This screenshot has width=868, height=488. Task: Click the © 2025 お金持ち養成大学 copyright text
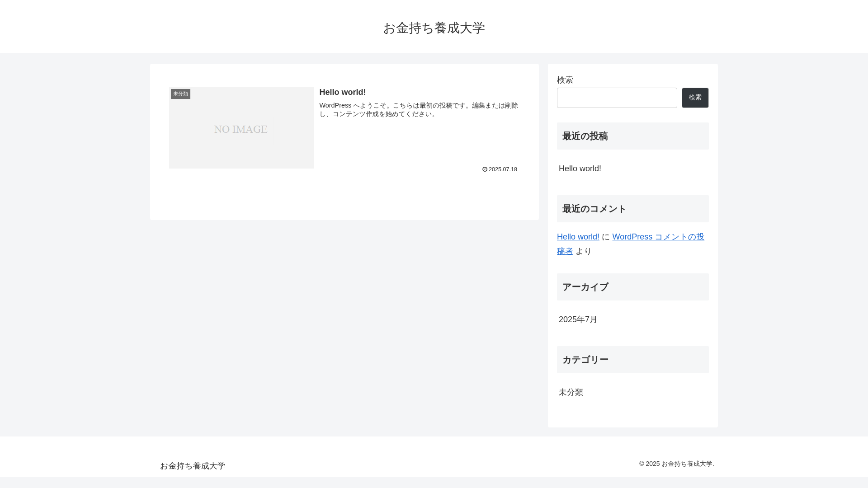pos(677,464)
